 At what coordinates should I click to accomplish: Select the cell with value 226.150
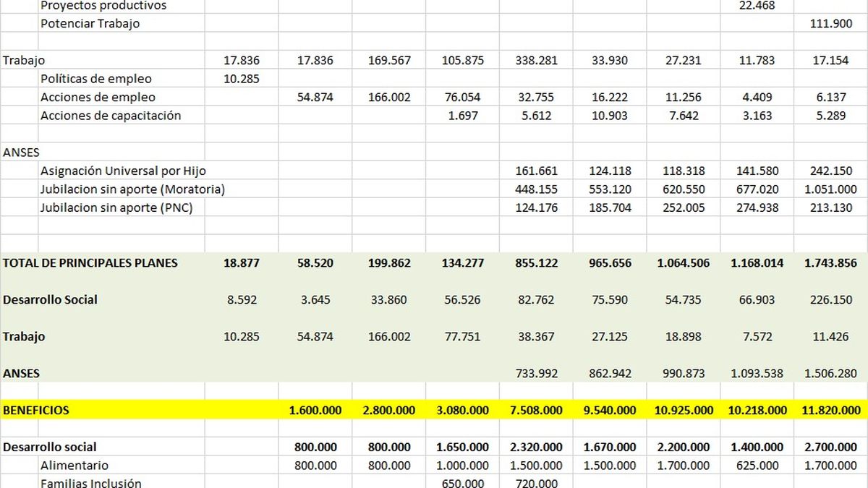(830, 300)
